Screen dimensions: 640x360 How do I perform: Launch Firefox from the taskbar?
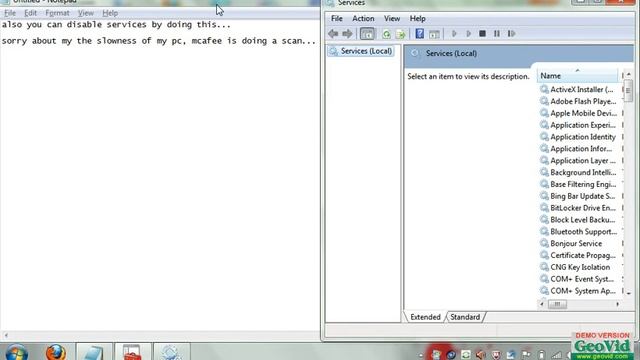[x=56, y=352]
